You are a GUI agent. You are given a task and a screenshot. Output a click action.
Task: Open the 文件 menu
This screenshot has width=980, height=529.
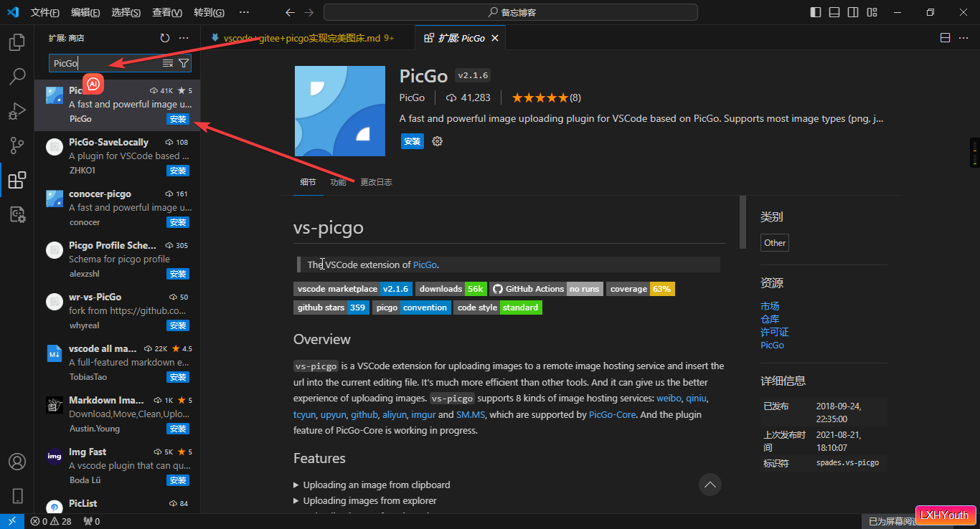[44, 12]
